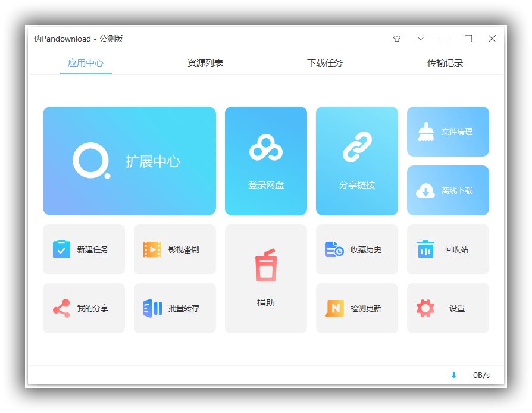
Task: Click the broom icon for 文件清理
Action: (425, 132)
